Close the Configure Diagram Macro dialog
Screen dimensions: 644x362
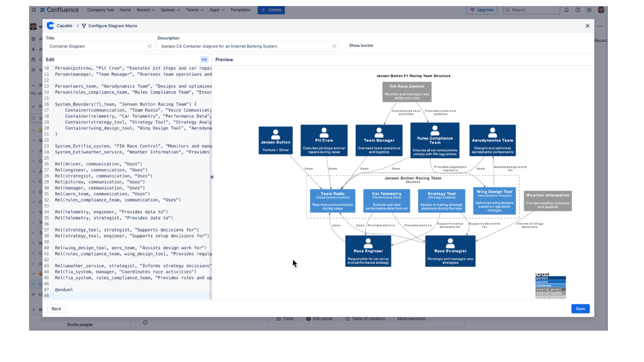coord(587,26)
